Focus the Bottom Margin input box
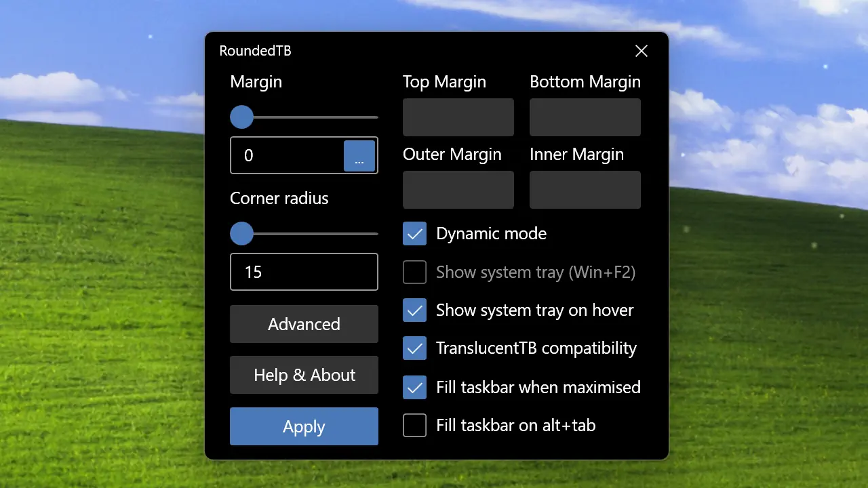868x488 pixels. tap(585, 117)
